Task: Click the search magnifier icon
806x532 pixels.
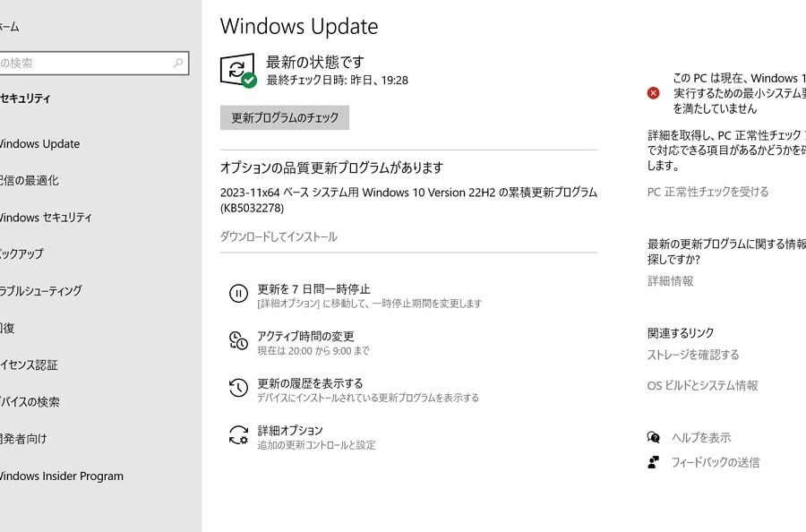Action: point(179,64)
